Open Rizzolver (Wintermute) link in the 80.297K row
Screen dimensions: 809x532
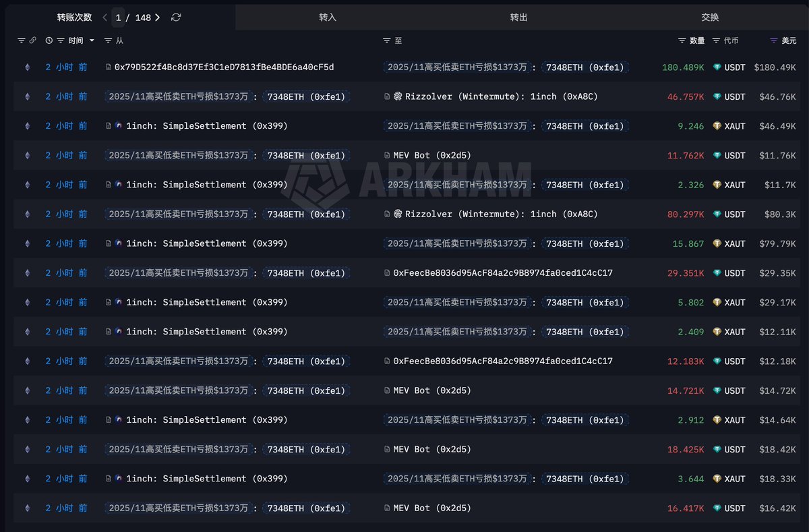[x=501, y=214]
